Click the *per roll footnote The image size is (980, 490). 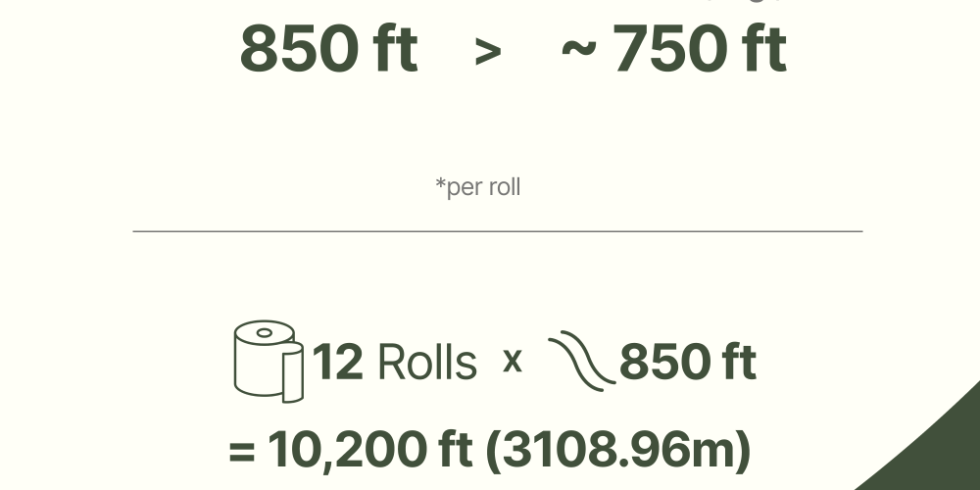[477, 187]
